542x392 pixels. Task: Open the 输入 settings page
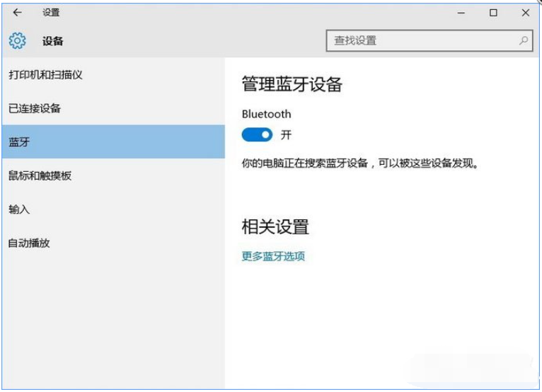[x=19, y=209]
